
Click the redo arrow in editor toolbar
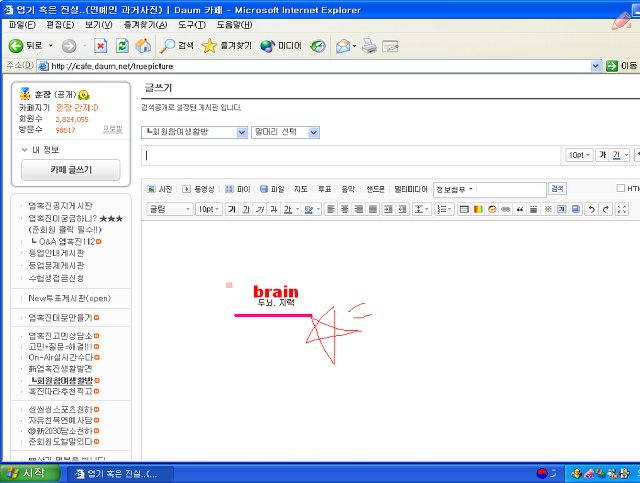coord(606,209)
